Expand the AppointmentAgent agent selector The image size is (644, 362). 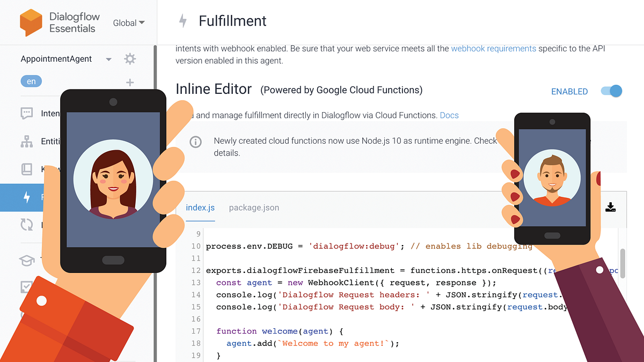tap(108, 59)
